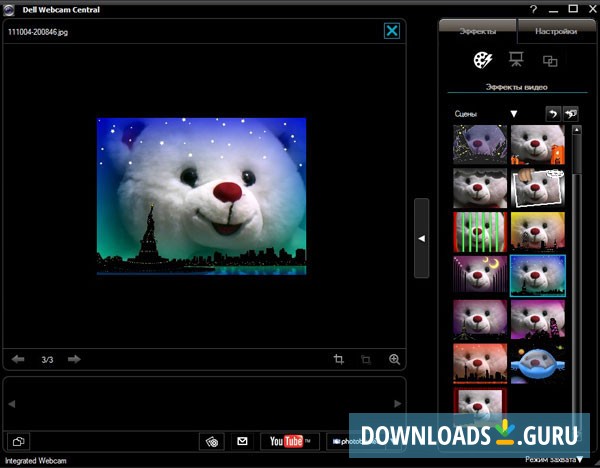Viewport: 600px width, 468px height.
Task: Apply the tilted photo frame scene
Action: pos(538,188)
